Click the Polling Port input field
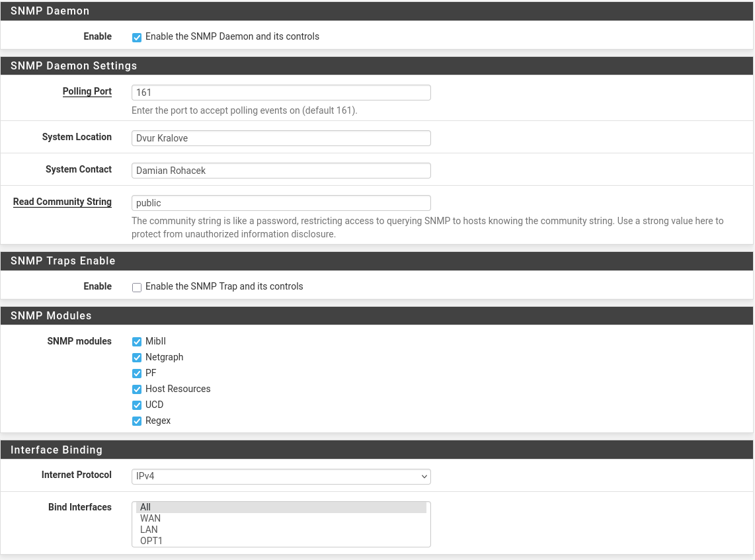755x560 pixels. tap(281, 93)
